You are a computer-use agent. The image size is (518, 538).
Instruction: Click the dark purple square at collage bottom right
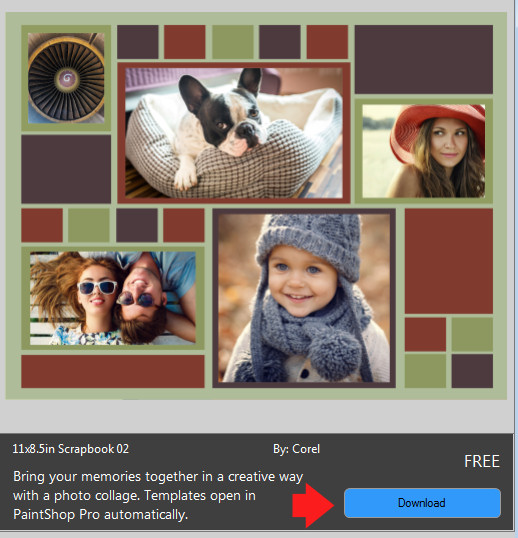[472, 371]
